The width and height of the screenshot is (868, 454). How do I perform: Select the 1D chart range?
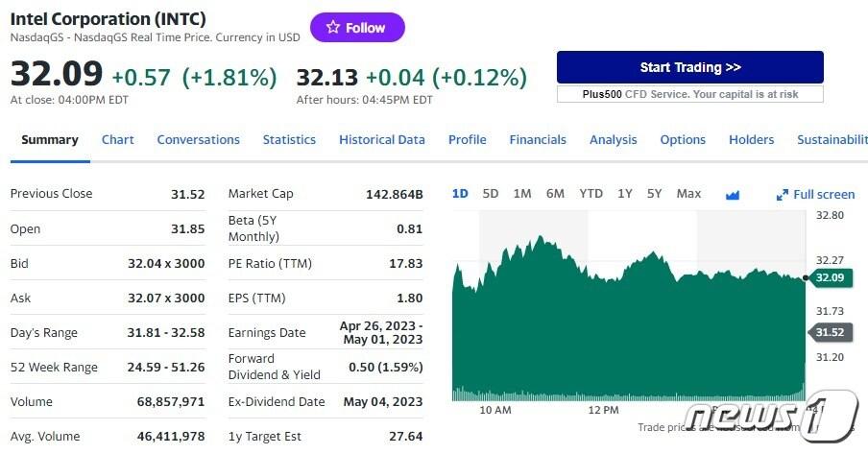click(x=460, y=194)
